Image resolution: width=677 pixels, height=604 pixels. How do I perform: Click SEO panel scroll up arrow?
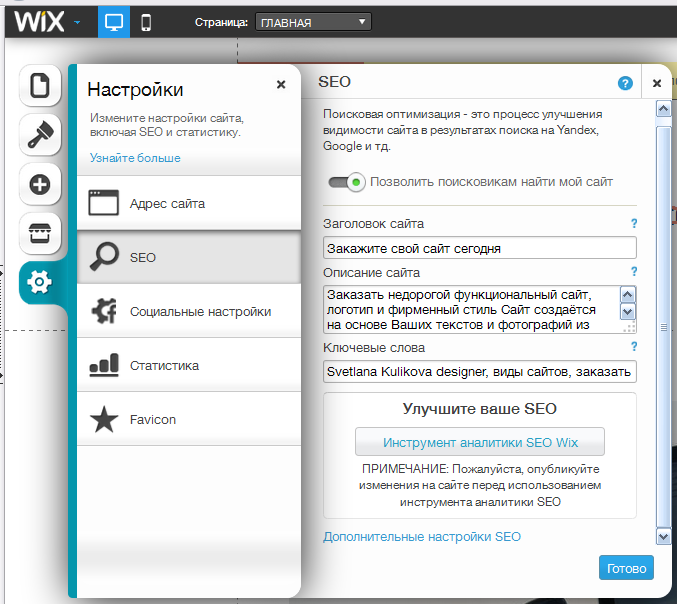(663, 108)
